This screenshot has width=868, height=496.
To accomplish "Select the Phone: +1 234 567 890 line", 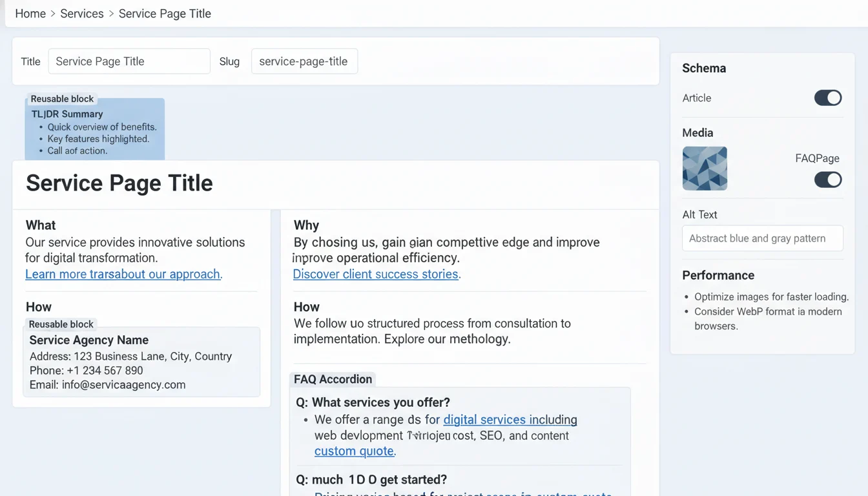I will 87,371.
